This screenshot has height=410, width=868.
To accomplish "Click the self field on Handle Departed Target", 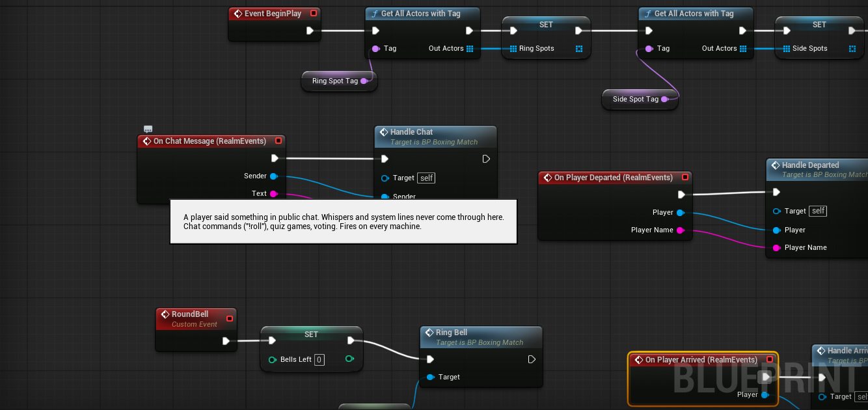I will click(x=818, y=211).
